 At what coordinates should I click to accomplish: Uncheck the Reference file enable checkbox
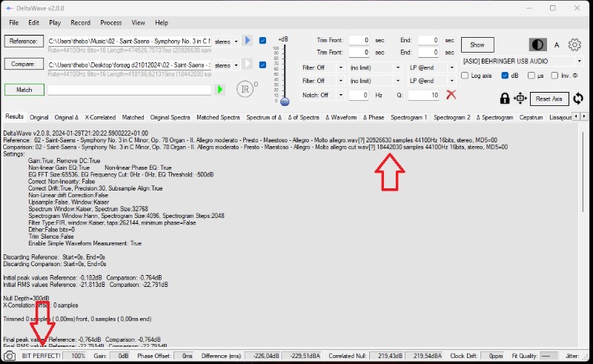tap(262, 41)
